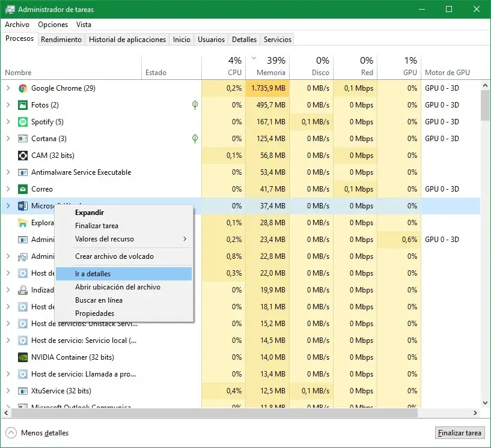Screen dimensions: 491x448
Task: Click the horizontal scrollbar right arrow
Action: point(475,413)
